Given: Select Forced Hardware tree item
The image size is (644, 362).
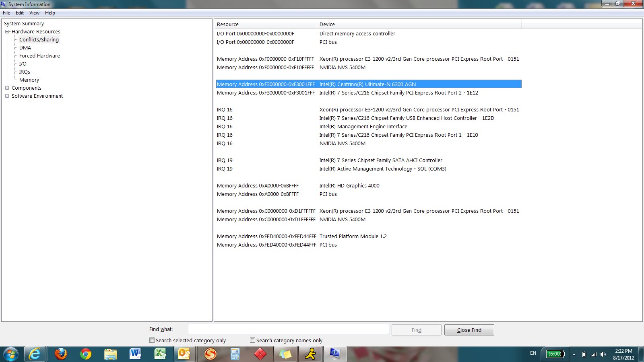Looking at the screenshot, I should 39,56.
